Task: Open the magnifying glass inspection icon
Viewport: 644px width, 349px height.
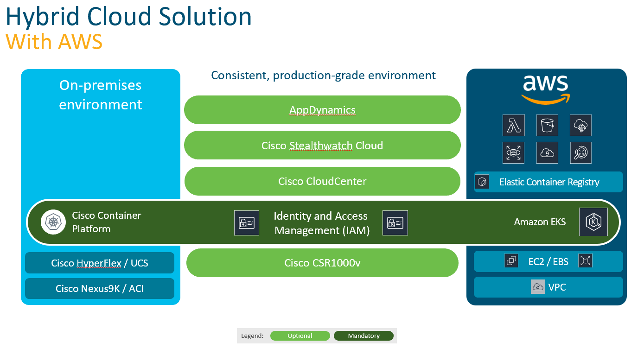Action: point(580,152)
